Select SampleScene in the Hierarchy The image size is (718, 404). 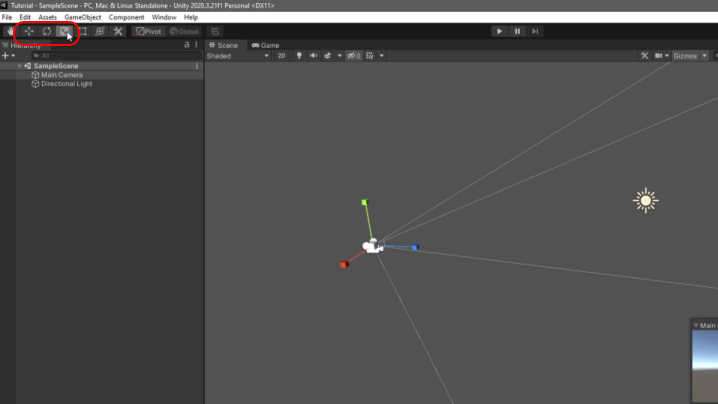coord(56,66)
